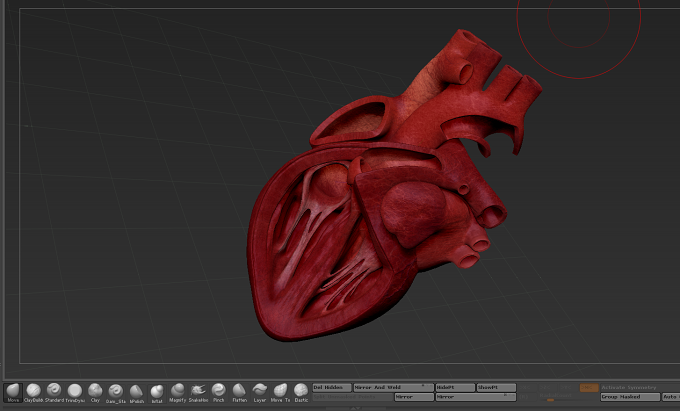Click the ShowPt button

coord(497,388)
